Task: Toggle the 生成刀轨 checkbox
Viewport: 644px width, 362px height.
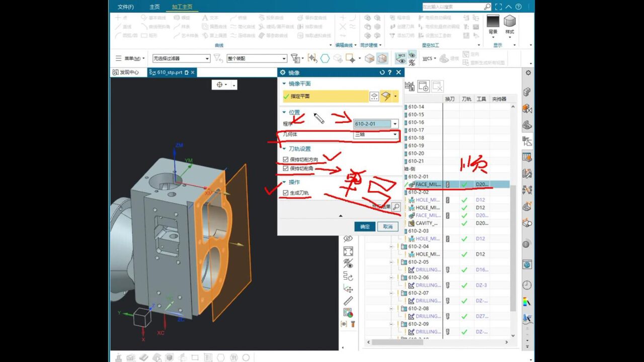Action: (286, 193)
